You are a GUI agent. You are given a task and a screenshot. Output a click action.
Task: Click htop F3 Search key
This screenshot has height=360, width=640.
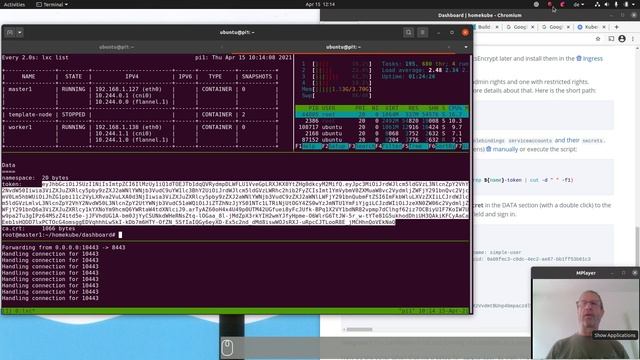(362, 146)
